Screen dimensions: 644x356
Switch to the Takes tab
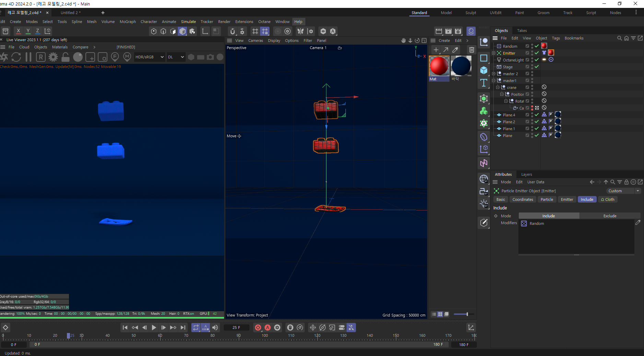[x=522, y=31]
